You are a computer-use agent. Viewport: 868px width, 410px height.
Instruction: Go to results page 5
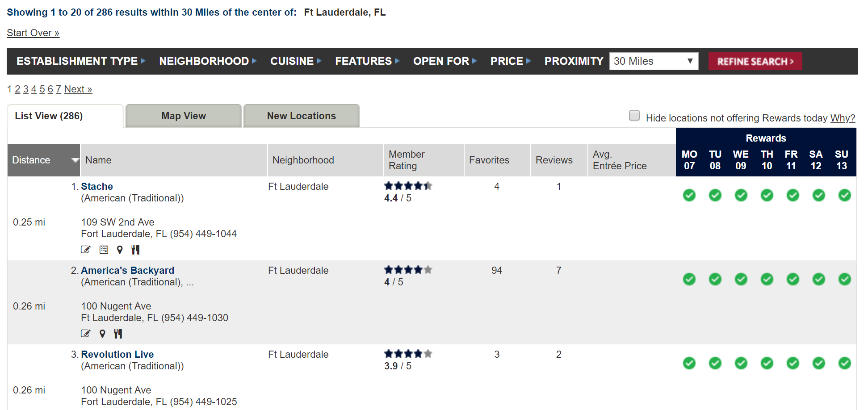click(x=42, y=89)
